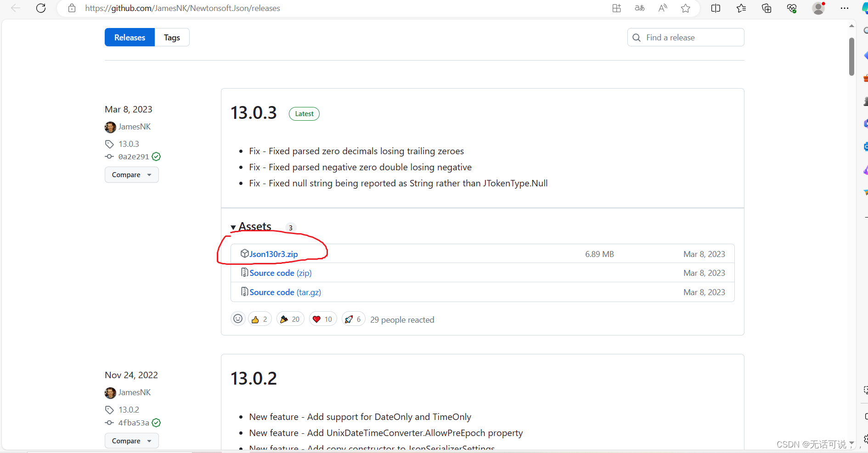Click verified check next to 4fba53a
The height and width of the screenshot is (453, 868).
(156, 423)
